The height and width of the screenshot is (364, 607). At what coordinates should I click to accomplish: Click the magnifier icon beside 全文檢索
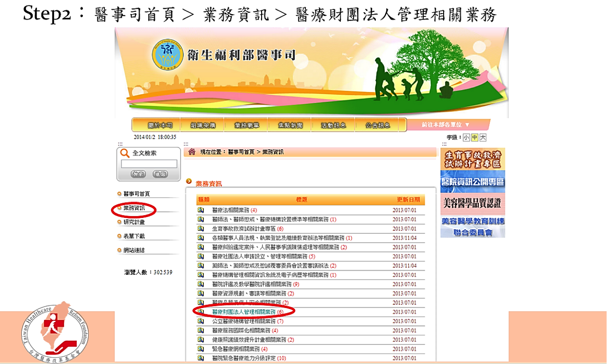click(125, 153)
